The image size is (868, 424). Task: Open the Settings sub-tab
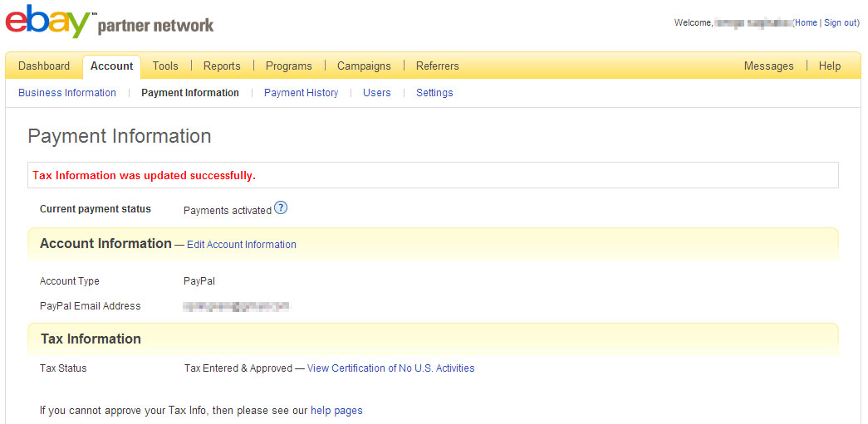(x=434, y=93)
